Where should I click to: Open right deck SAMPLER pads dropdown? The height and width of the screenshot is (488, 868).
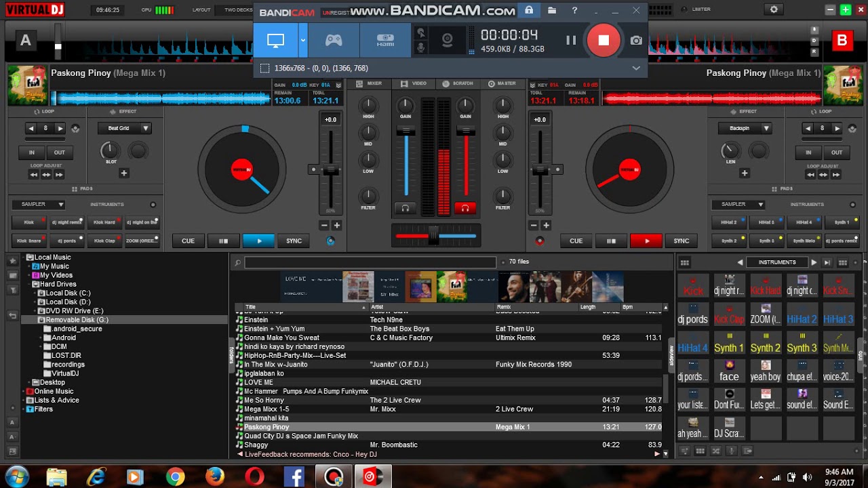coord(738,204)
